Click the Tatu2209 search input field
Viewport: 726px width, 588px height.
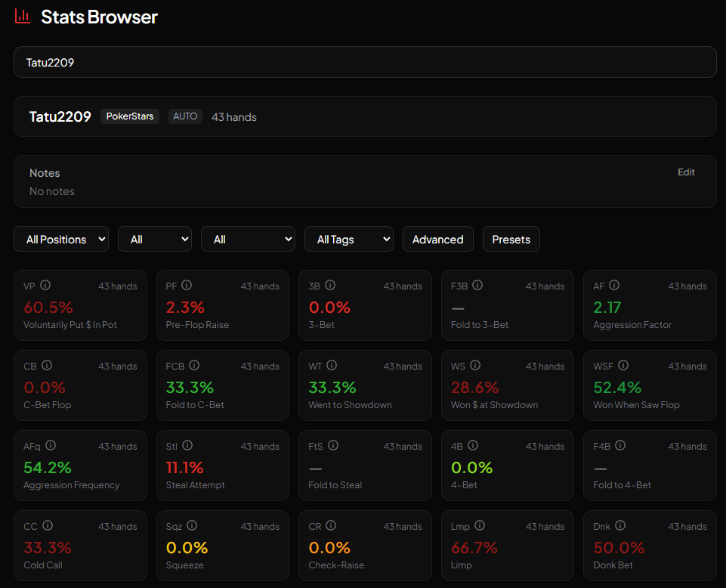(x=364, y=62)
